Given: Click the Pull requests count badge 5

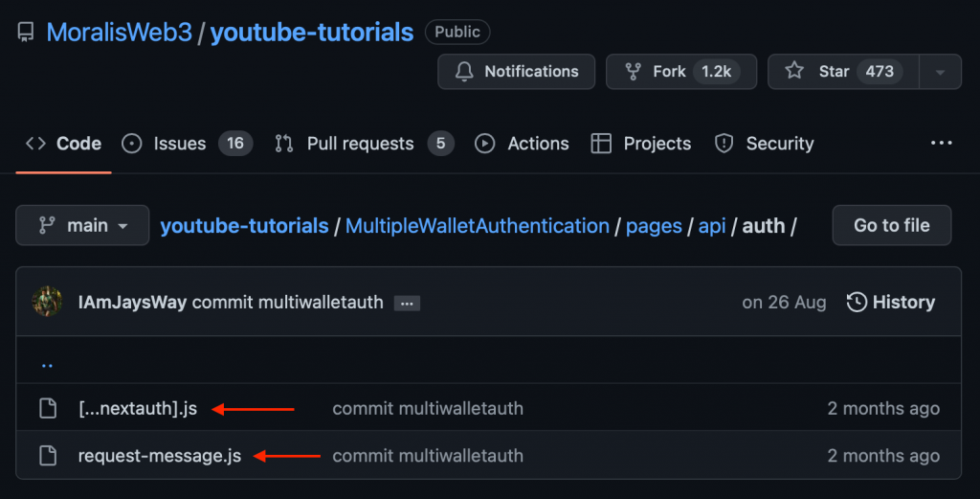Looking at the screenshot, I should click(440, 144).
